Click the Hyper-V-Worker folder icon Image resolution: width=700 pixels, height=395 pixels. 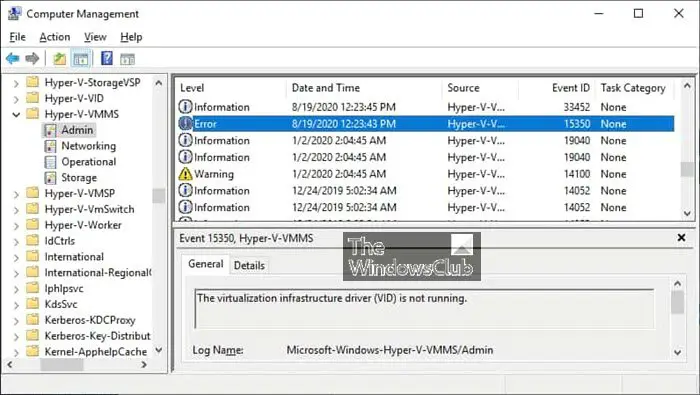(x=33, y=225)
